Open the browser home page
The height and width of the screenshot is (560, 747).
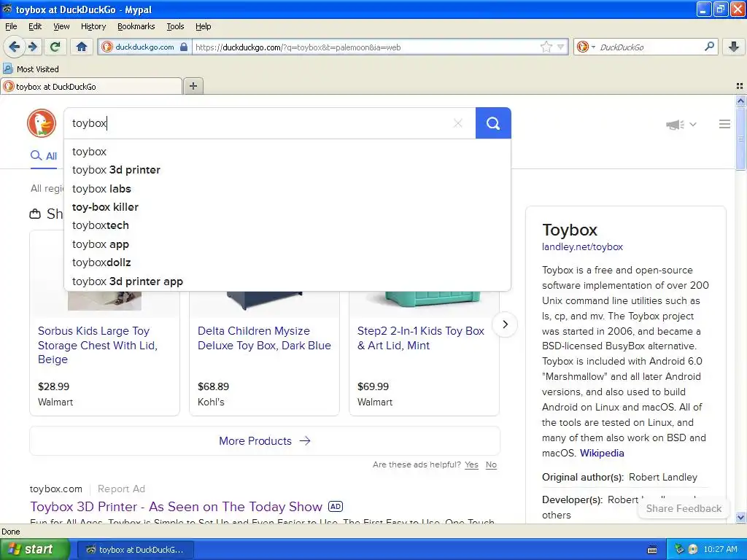[x=82, y=47]
